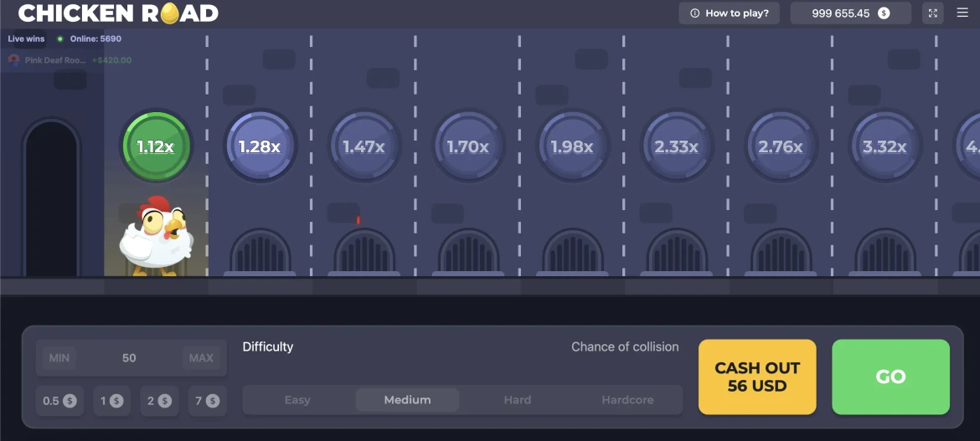This screenshot has width=980, height=441.
Task: Click the sewer grate under 2.76x
Action: (781, 253)
